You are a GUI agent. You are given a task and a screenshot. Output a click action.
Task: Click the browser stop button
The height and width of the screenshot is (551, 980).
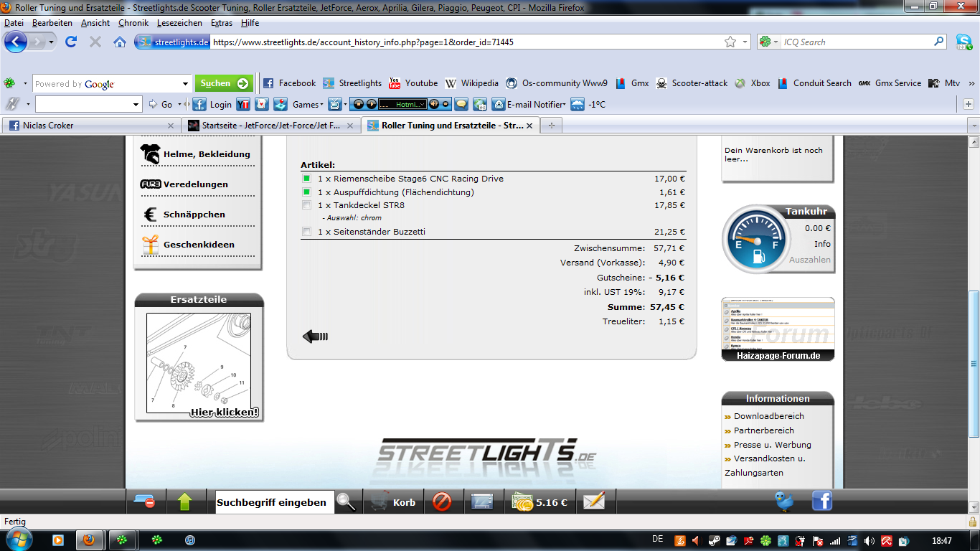click(95, 42)
